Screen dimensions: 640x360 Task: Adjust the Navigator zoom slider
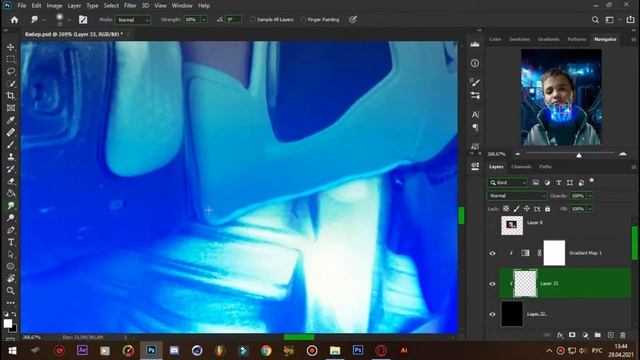click(579, 155)
